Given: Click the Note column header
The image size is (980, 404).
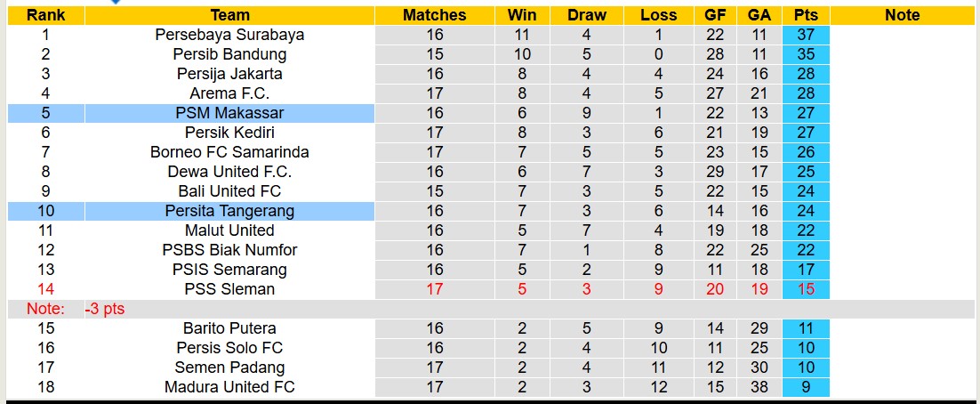Looking at the screenshot, I should tap(903, 15).
